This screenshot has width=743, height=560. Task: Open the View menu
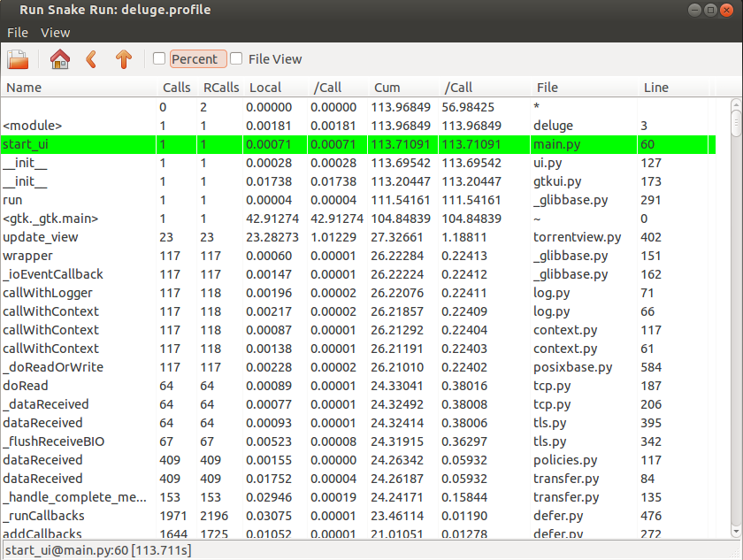(56, 33)
